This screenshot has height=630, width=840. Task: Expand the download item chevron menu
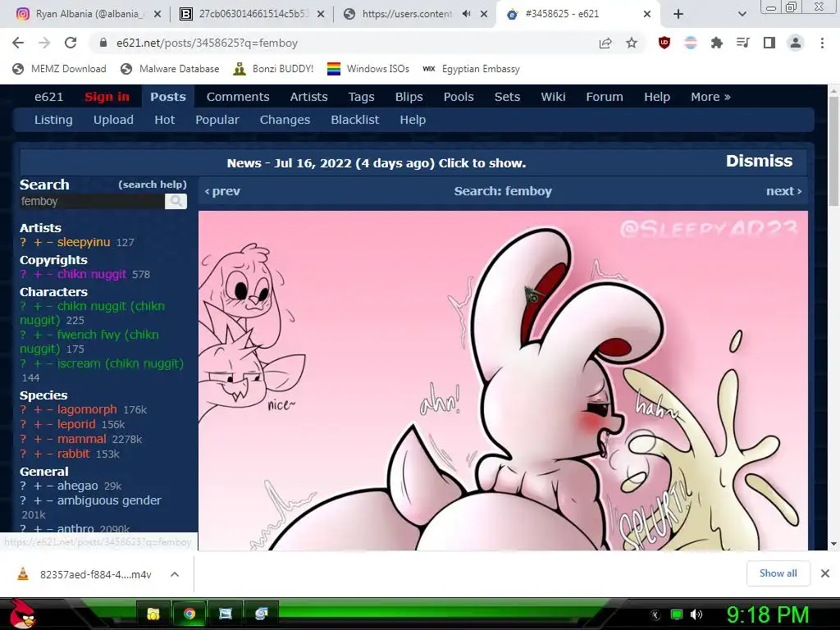(175, 574)
